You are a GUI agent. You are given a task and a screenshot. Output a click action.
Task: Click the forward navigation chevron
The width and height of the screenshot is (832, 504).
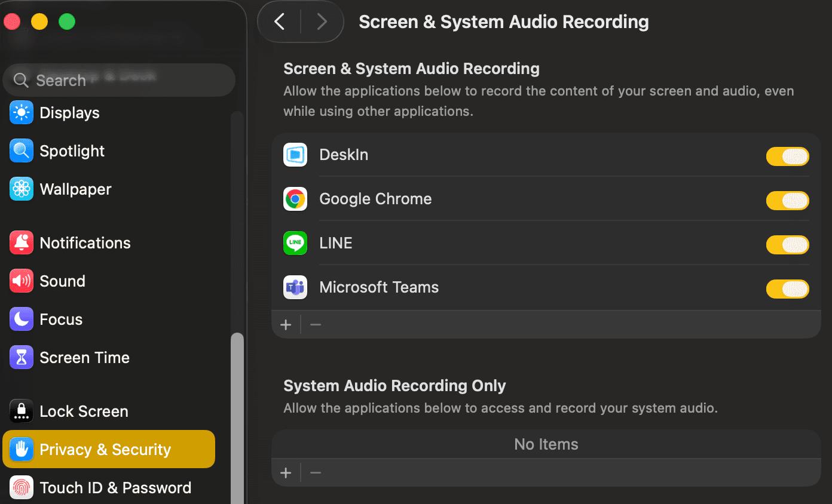[322, 21]
